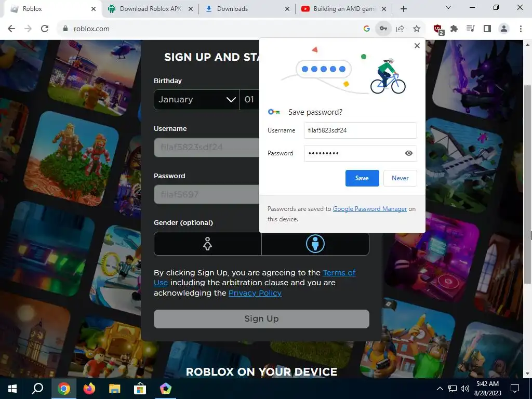The height and width of the screenshot is (399, 532).
Task: Open the media controls icon in toolbar
Action: point(470,29)
